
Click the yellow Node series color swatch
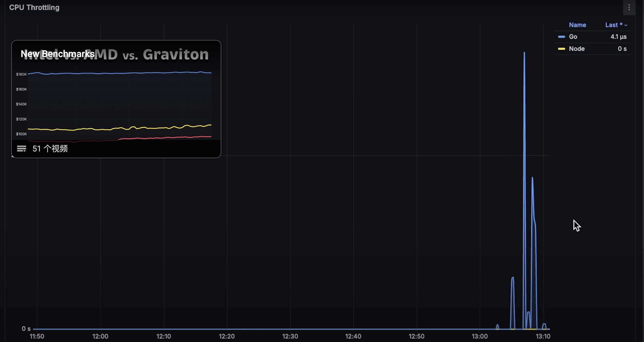point(561,49)
